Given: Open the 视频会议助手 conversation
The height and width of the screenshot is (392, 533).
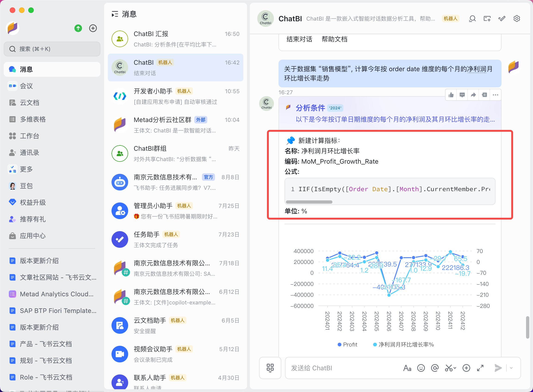Looking at the screenshot, I should pos(176,354).
